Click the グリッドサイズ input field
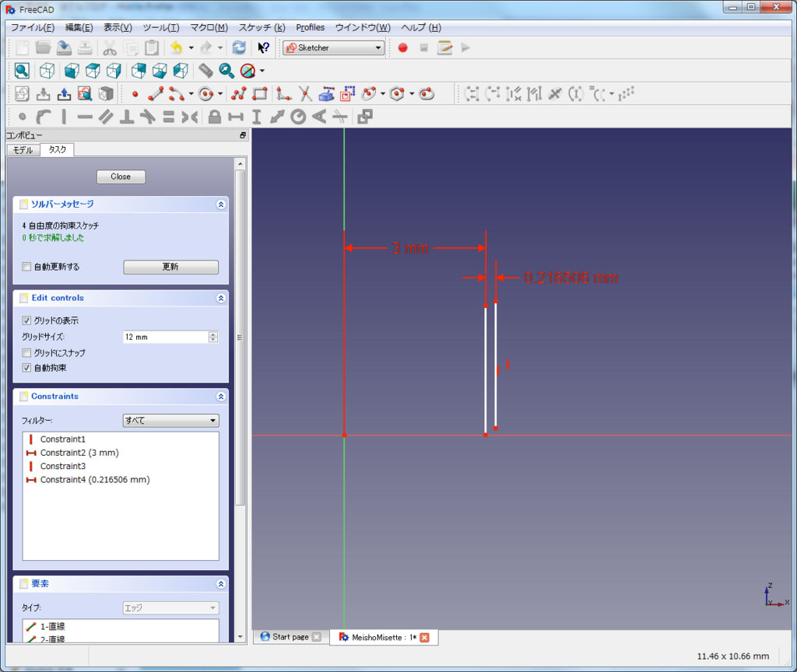797x672 pixels. [166, 337]
